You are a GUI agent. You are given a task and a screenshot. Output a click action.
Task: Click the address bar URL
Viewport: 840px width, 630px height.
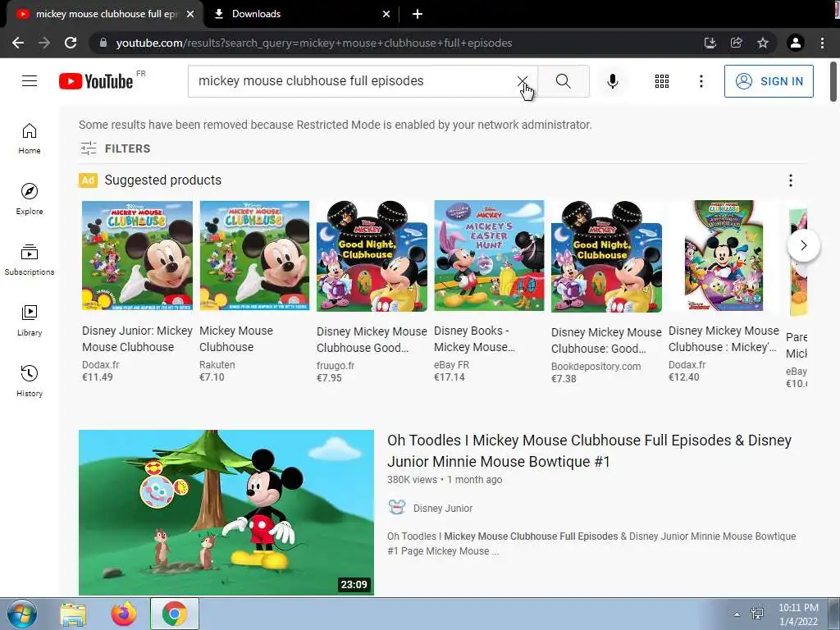click(314, 43)
